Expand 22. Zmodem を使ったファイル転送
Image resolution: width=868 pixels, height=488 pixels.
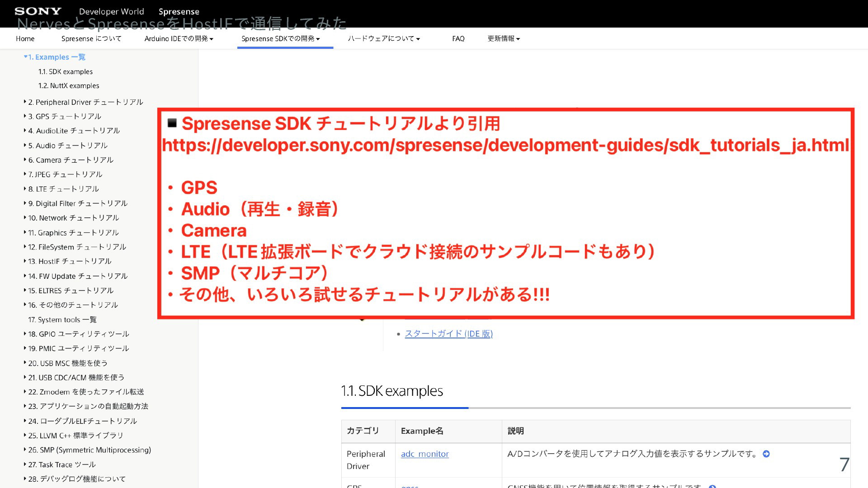point(84,392)
